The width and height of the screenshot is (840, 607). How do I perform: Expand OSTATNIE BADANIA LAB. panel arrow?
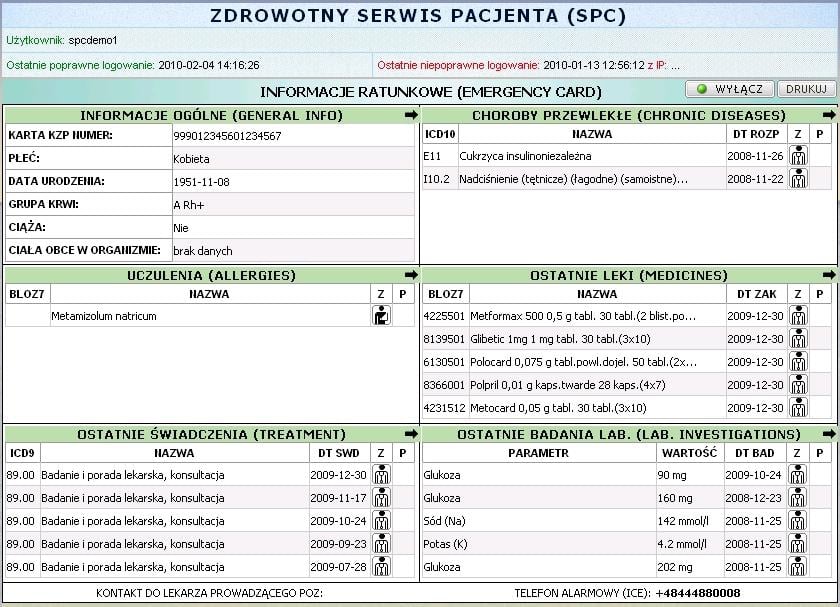[829, 434]
